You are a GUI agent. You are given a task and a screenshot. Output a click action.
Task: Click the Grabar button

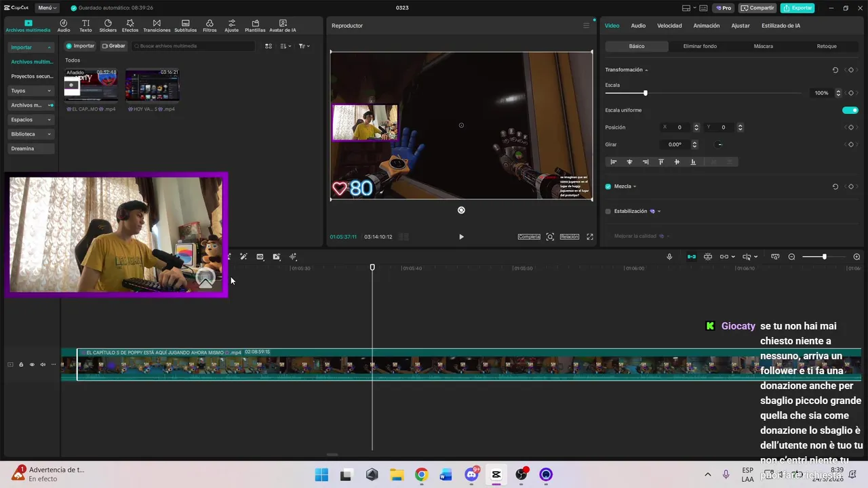114,46
